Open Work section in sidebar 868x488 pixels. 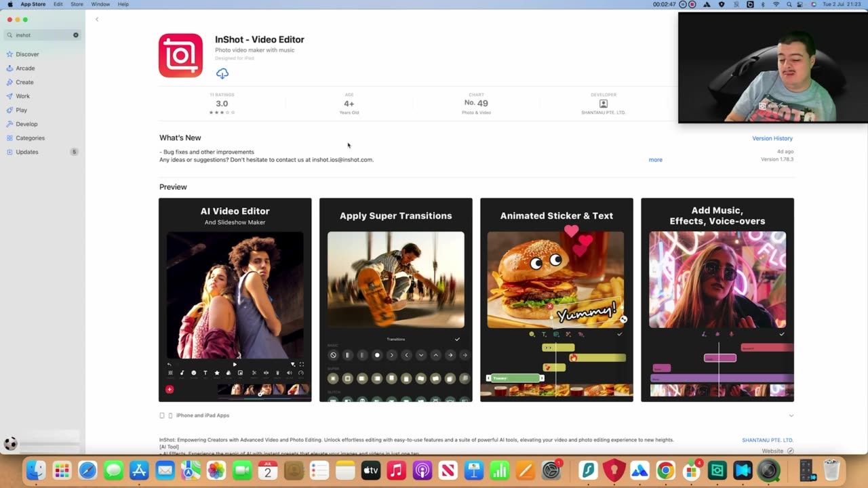coord(23,96)
